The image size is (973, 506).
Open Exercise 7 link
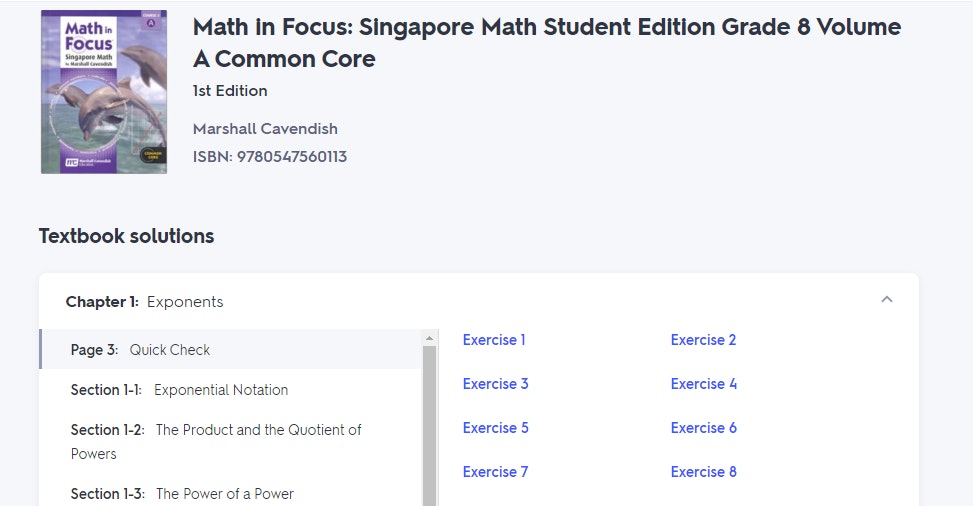coord(495,472)
